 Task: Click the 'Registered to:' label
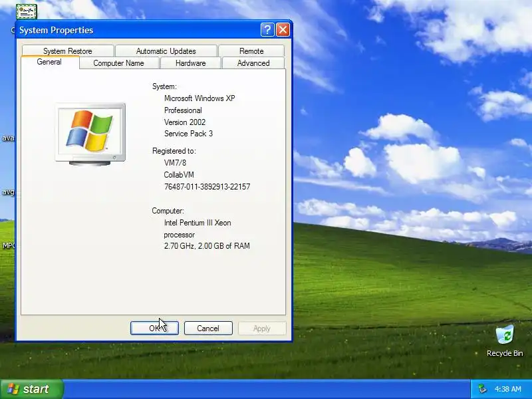[174, 151]
